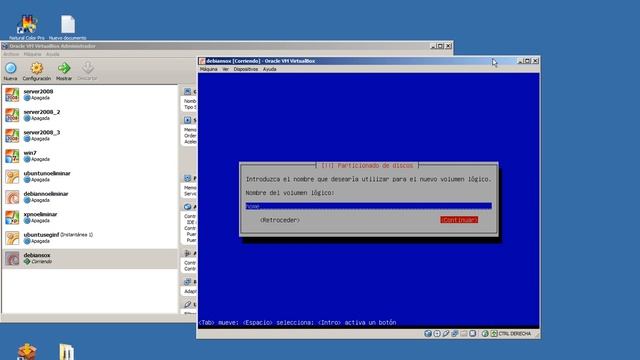The image size is (640, 360).
Task: Open the Nuevo documento desktop file
Action: [68, 27]
